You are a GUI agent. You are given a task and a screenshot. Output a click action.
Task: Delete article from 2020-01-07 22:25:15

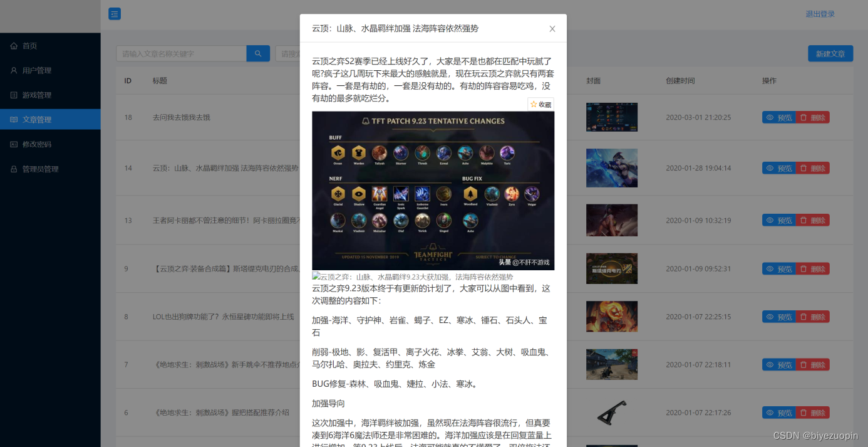813,317
